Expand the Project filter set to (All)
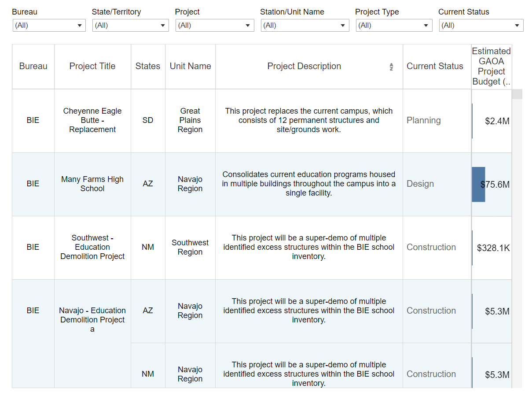The height and width of the screenshot is (396, 532). (215, 25)
